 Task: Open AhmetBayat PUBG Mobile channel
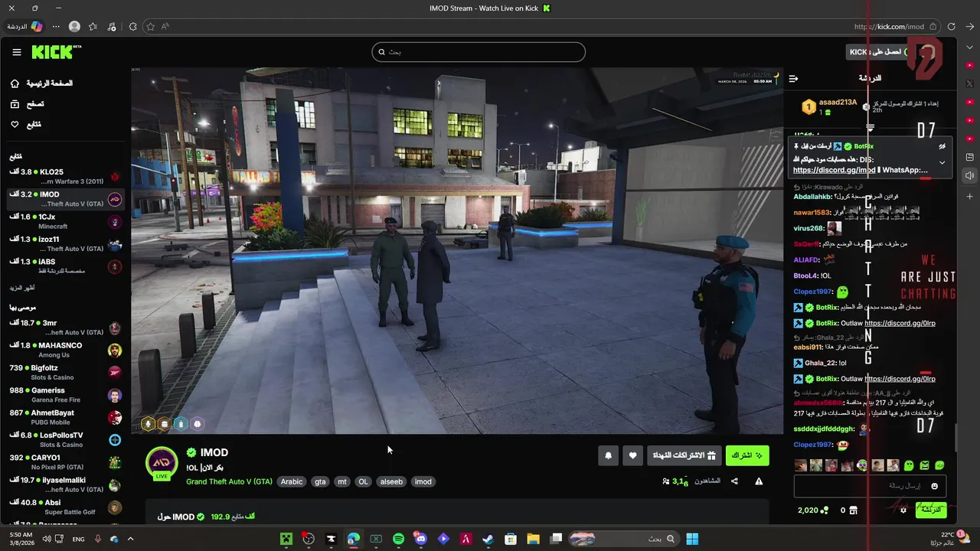tap(65, 417)
